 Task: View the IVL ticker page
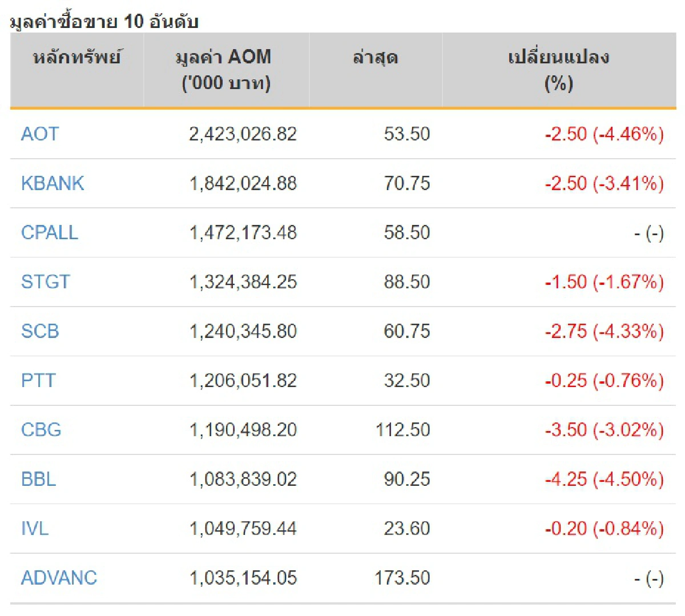(x=35, y=529)
